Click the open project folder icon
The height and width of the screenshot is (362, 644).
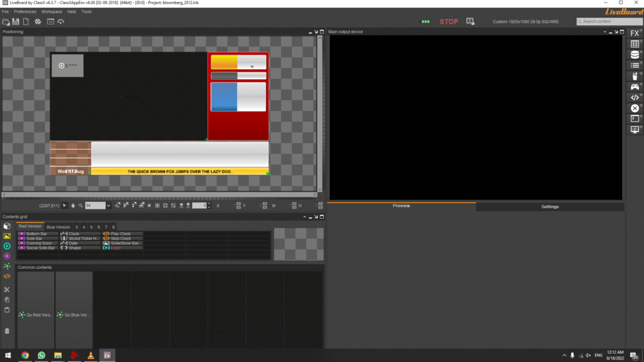(6, 22)
